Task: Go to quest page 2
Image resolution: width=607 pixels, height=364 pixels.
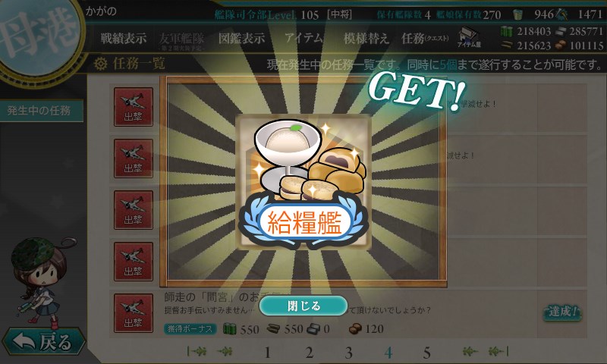Action: [x=309, y=353]
